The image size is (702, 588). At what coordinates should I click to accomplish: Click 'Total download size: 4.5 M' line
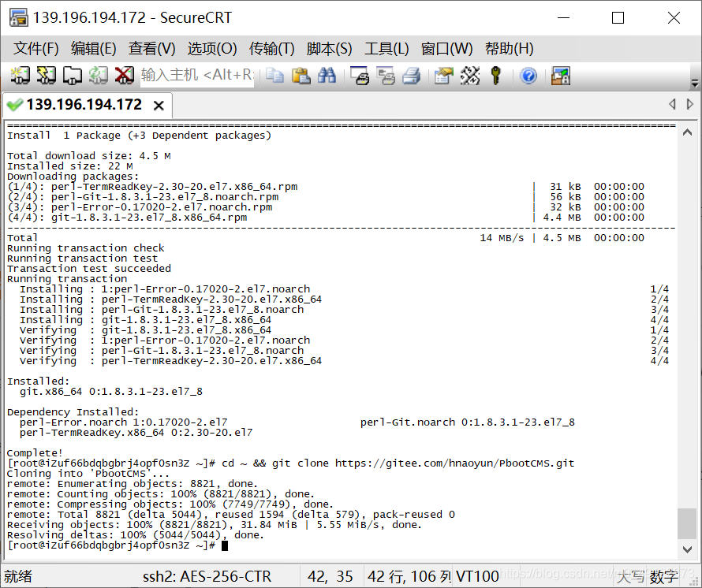point(88,156)
